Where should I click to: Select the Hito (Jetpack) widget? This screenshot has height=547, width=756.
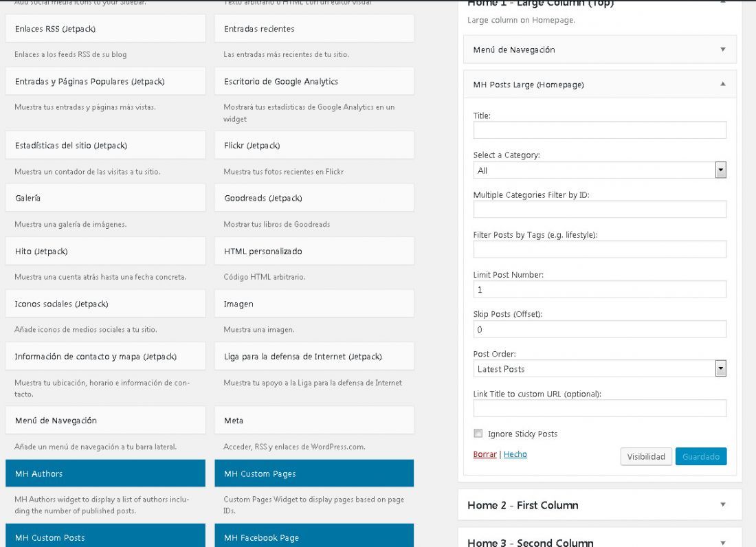click(x=105, y=251)
